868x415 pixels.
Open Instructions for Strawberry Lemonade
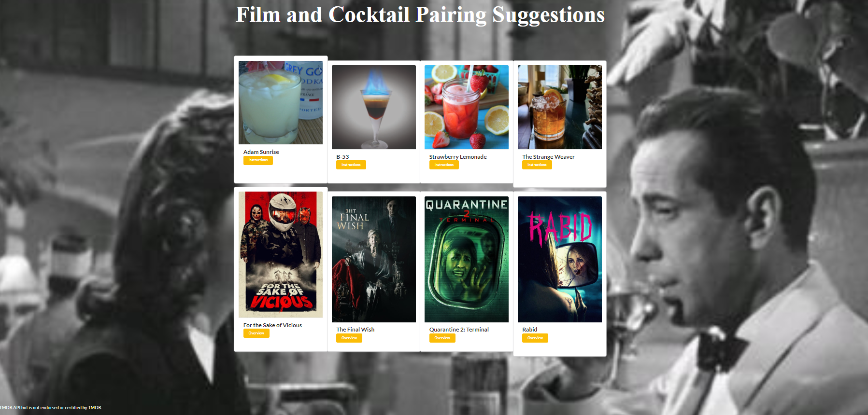point(444,165)
